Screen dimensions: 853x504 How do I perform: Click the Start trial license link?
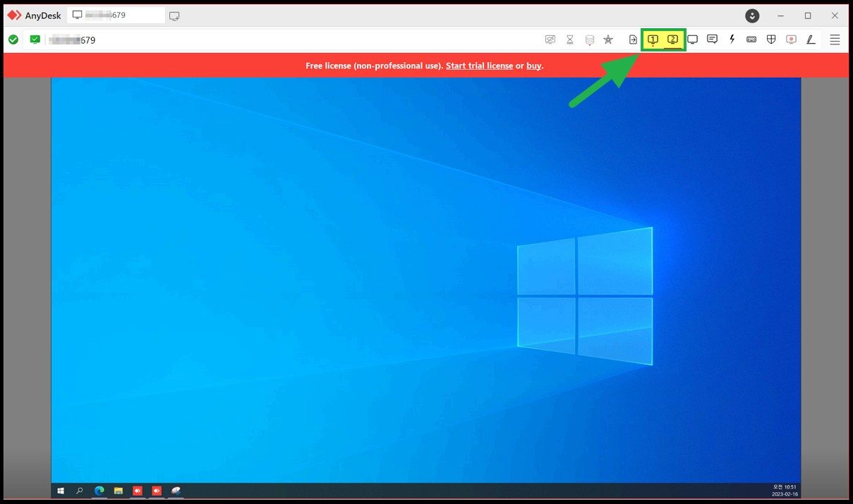[479, 66]
